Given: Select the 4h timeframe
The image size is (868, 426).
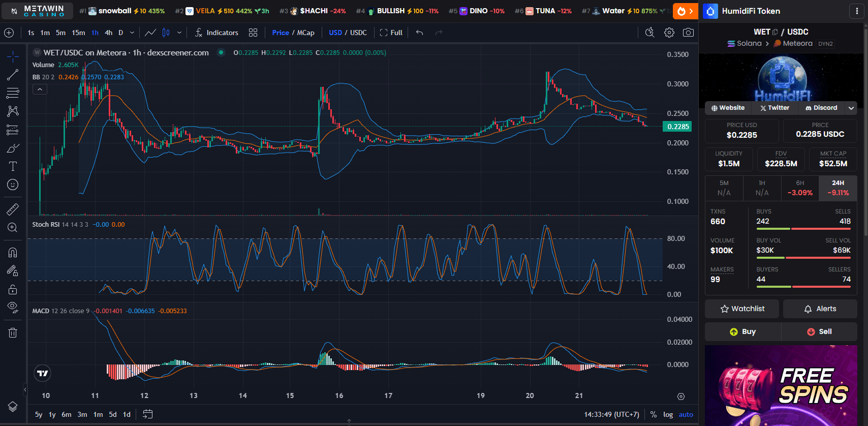Looking at the screenshot, I should click(x=109, y=33).
